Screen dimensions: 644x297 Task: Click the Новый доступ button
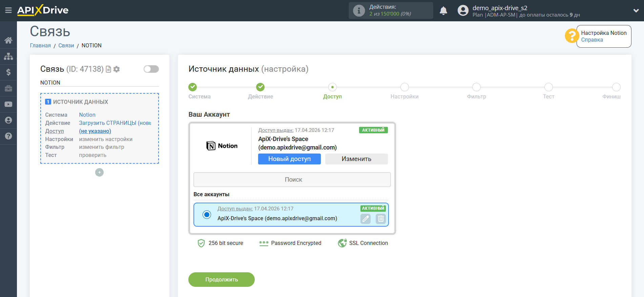click(x=289, y=159)
